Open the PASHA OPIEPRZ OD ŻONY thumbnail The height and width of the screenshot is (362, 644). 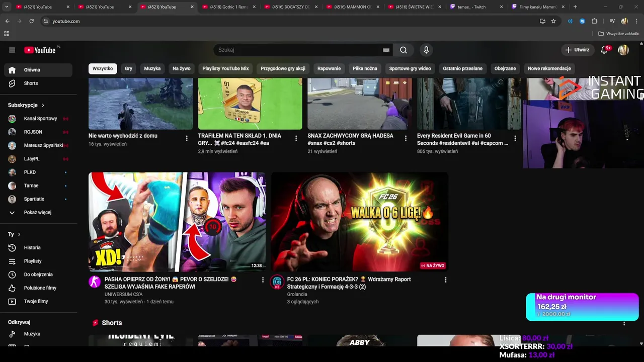[177, 222]
